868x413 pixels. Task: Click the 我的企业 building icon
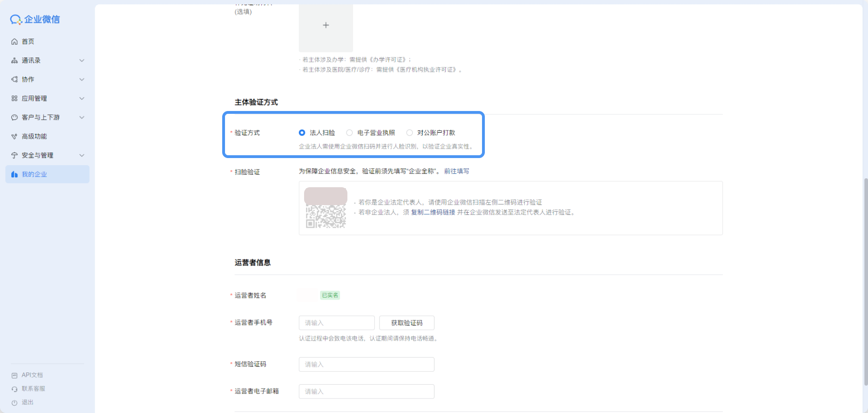15,175
